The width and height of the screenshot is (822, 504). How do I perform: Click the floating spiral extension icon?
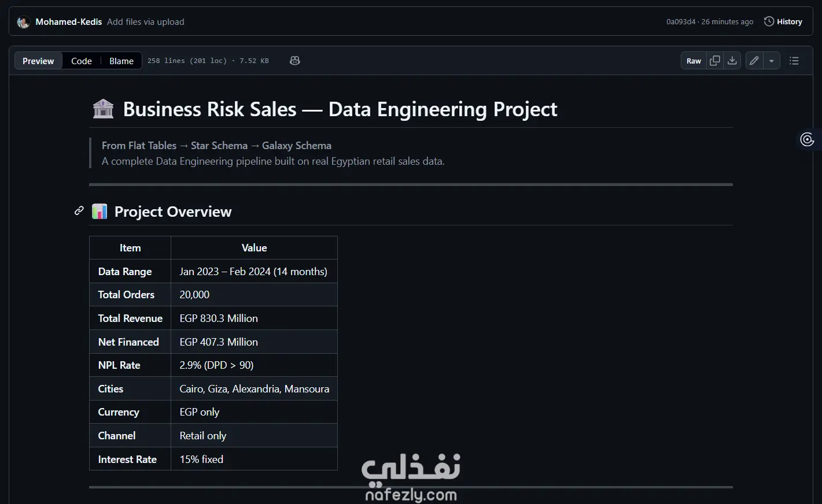(807, 139)
